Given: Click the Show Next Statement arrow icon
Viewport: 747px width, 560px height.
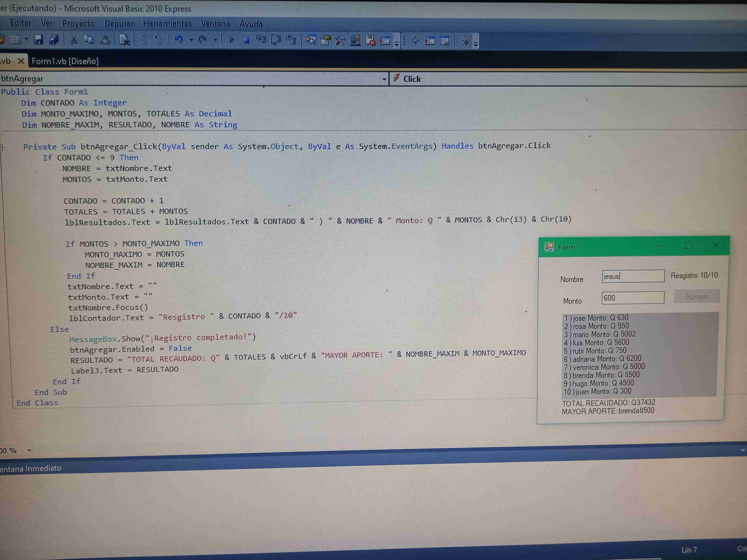Looking at the screenshot, I should tap(415, 41).
